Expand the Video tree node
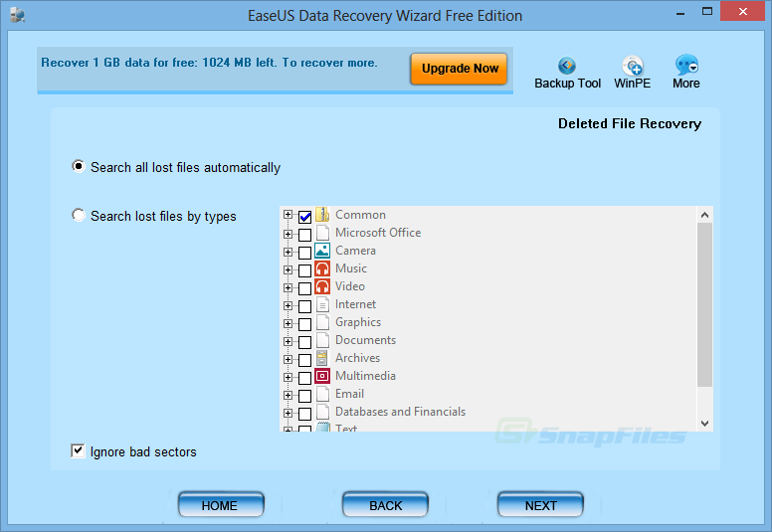Screen dimensions: 772x532 (x=289, y=288)
